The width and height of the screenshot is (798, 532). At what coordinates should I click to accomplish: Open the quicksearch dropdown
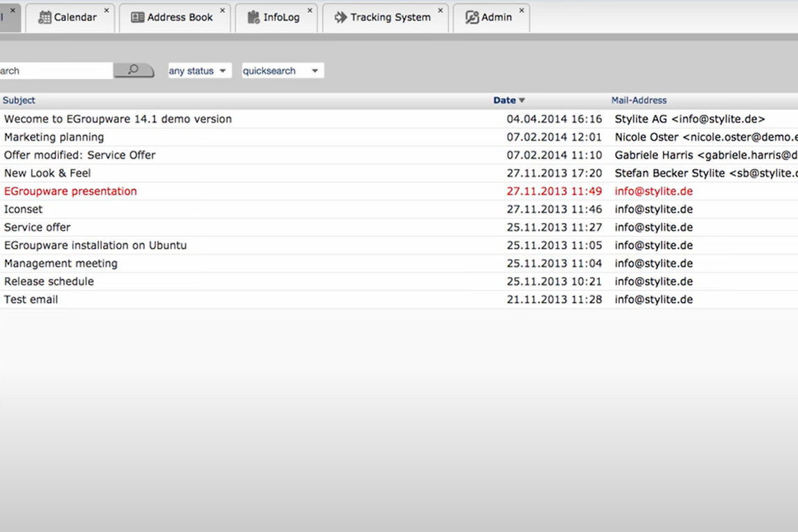[x=282, y=70]
